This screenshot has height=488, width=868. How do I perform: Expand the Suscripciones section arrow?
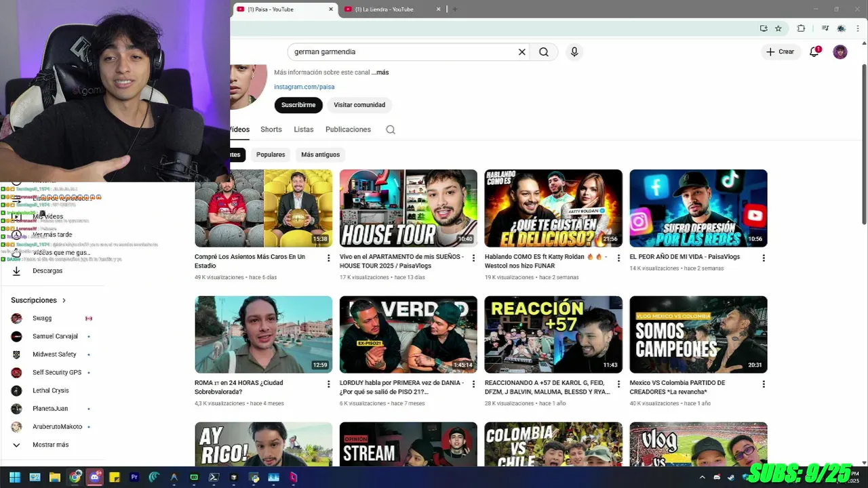[x=64, y=300]
